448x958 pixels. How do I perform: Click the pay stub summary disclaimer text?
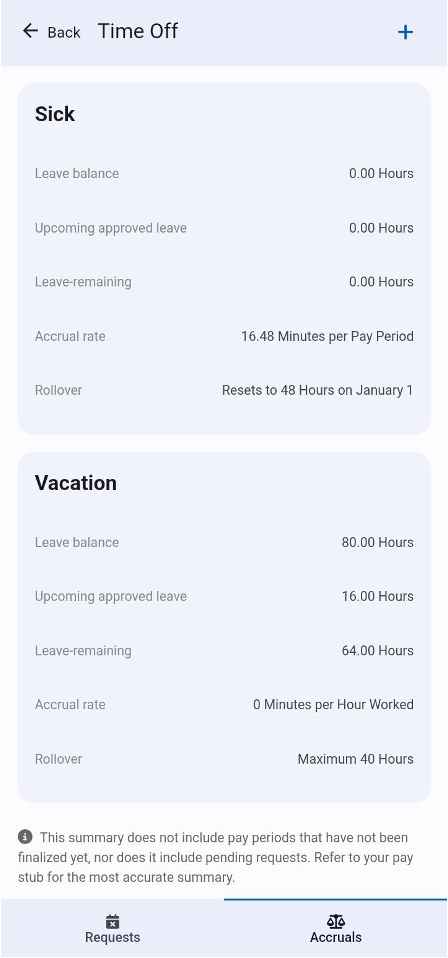point(216,857)
